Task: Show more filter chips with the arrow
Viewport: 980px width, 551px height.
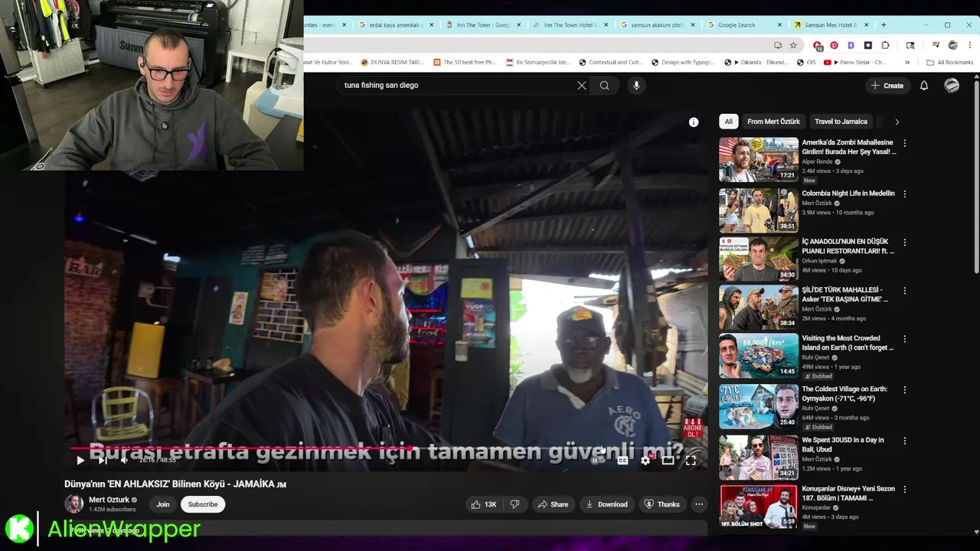Action: coord(897,122)
